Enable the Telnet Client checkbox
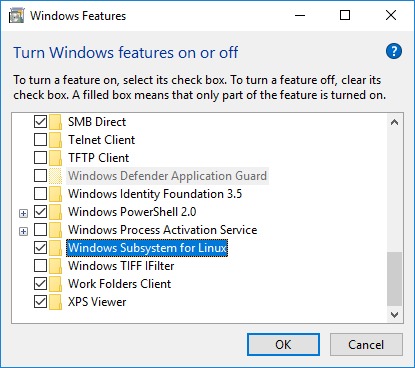Screen dimensions: 415x368 click(40, 140)
